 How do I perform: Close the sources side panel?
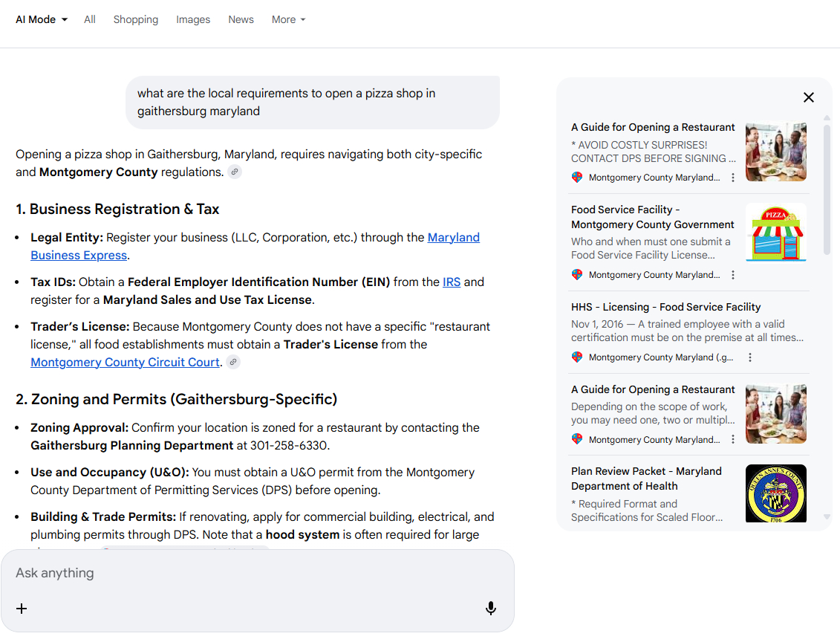click(809, 97)
